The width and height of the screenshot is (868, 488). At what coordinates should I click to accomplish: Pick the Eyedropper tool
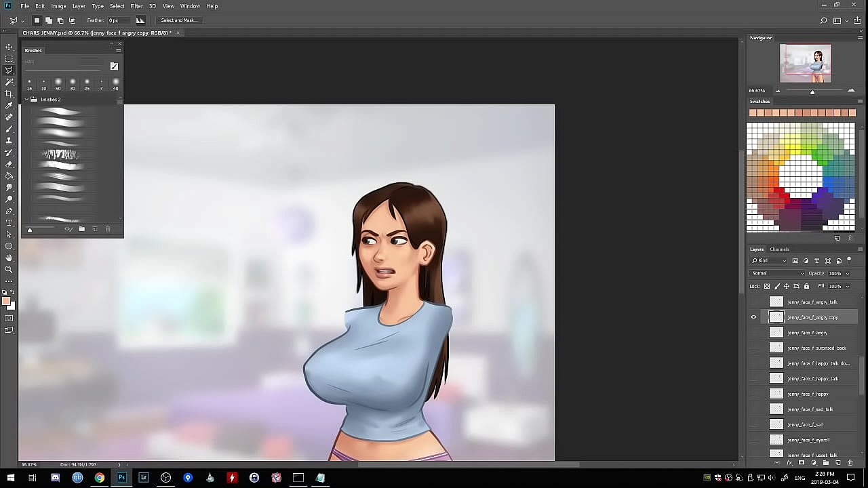click(x=9, y=106)
